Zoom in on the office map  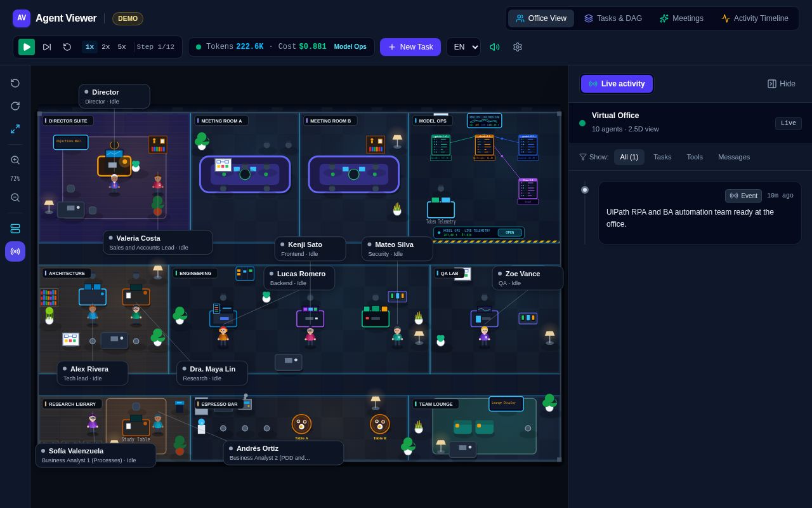15,160
